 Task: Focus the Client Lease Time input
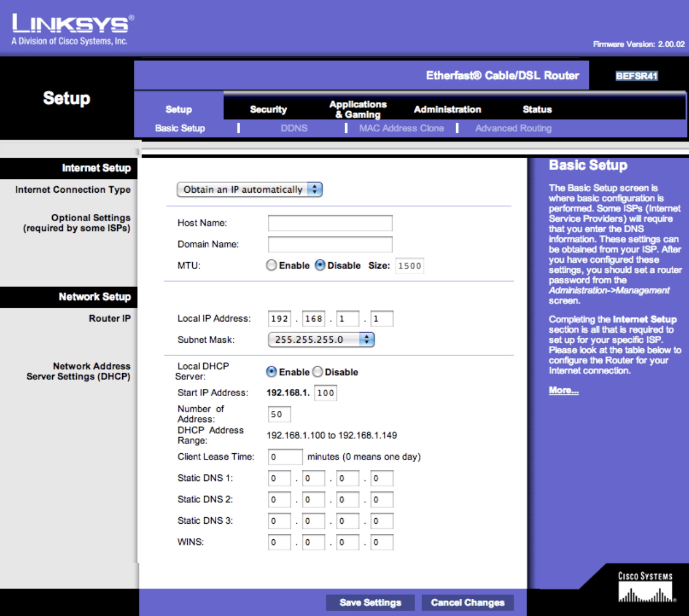[x=285, y=457]
